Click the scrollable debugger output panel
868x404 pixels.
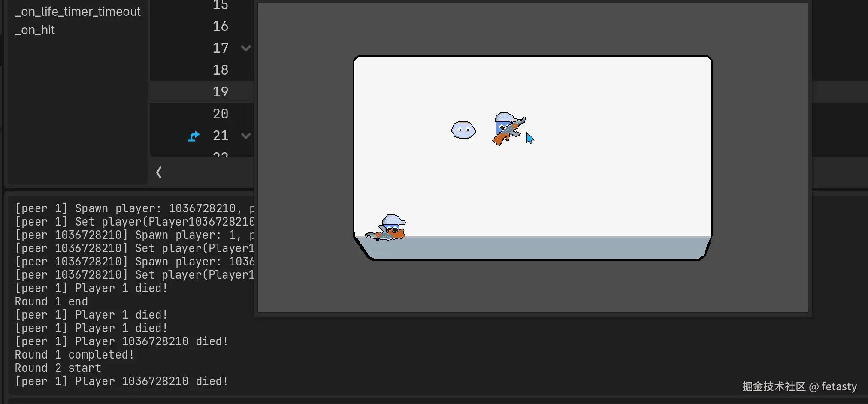pyautogui.click(x=129, y=292)
